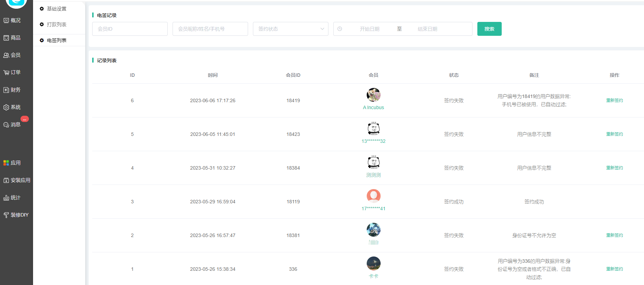Expand the 签约状态 status dropdown
The width and height of the screenshot is (644, 285).
[x=291, y=29]
